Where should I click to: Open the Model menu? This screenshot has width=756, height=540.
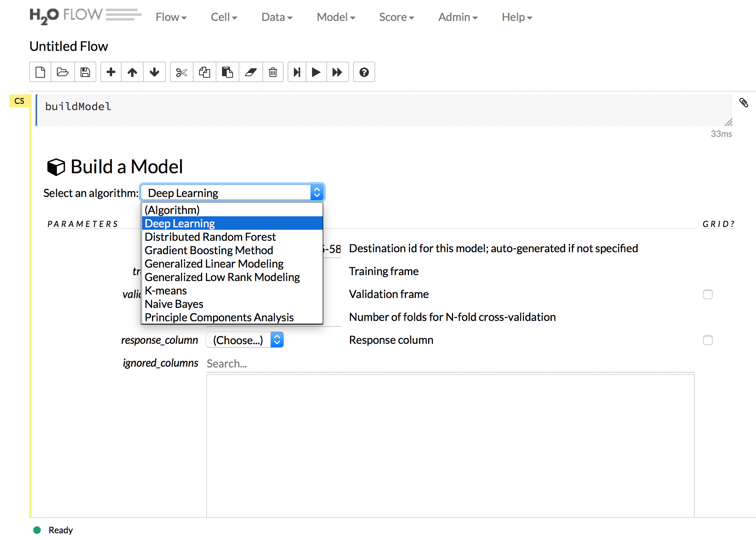[x=336, y=17]
